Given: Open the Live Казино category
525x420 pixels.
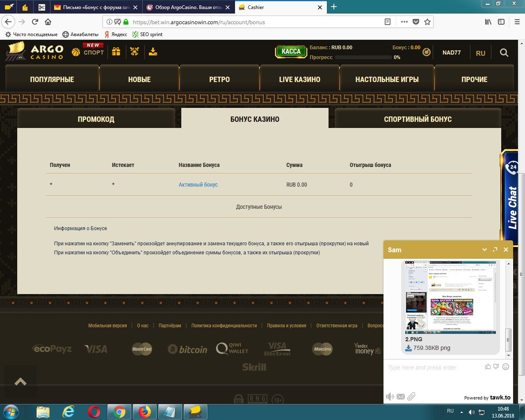Looking at the screenshot, I should 300,79.
